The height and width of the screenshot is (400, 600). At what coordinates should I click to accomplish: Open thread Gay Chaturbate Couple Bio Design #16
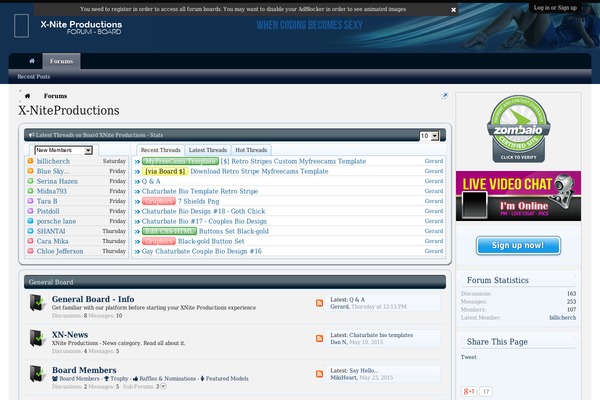tap(202, 251)
